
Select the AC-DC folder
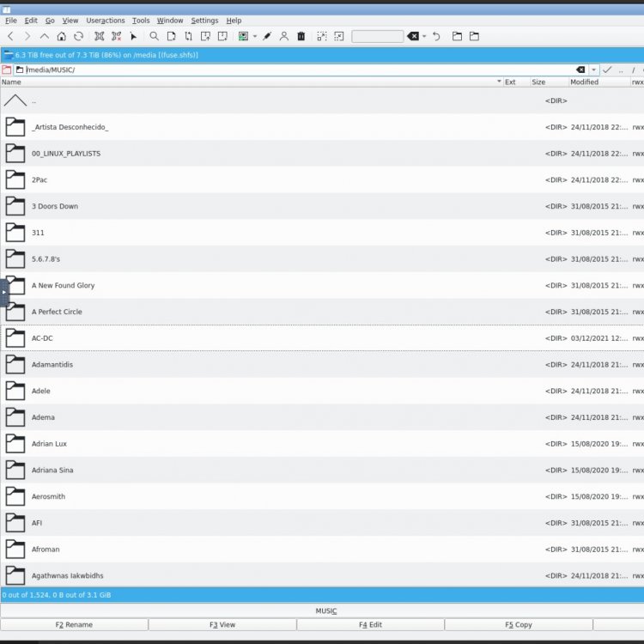click(322, 338)
